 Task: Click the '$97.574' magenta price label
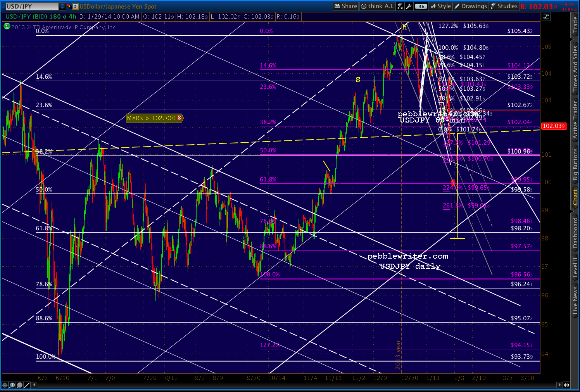[522, 246]
